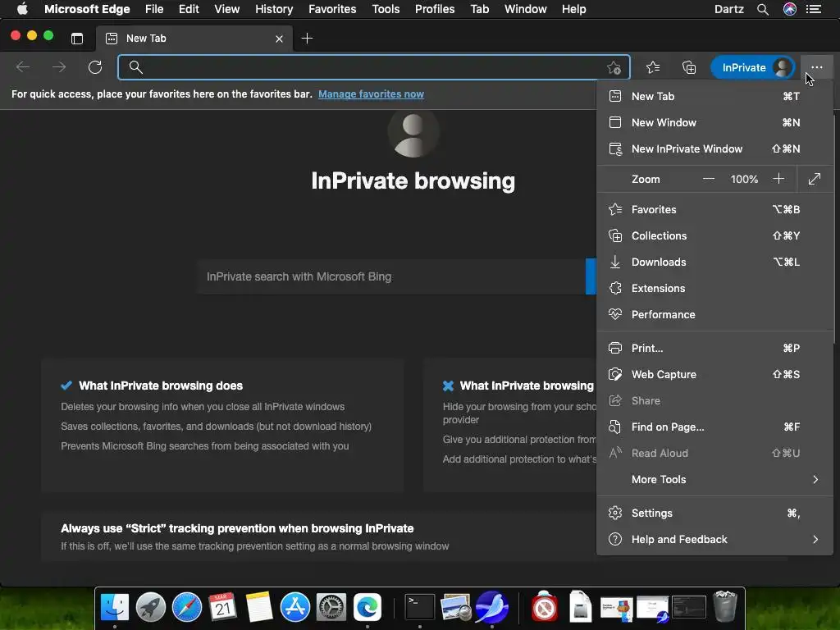840x630 pixels.
Task: Click the Print printer icon in menu
Action: 615,348
